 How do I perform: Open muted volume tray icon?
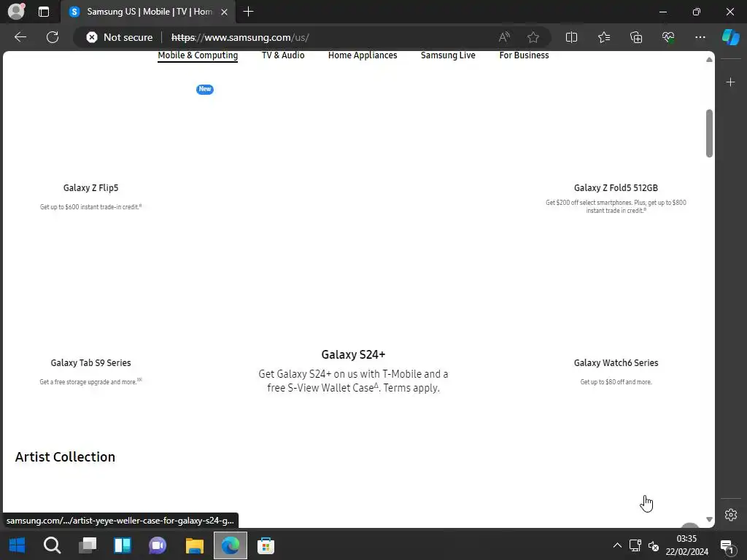(654, 546)
